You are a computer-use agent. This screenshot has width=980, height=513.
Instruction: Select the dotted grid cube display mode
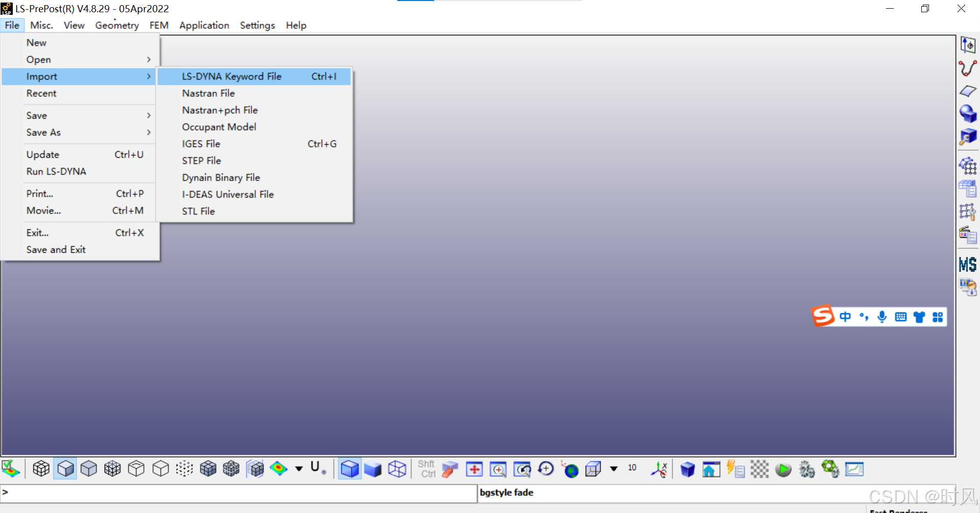coord(184,469)
